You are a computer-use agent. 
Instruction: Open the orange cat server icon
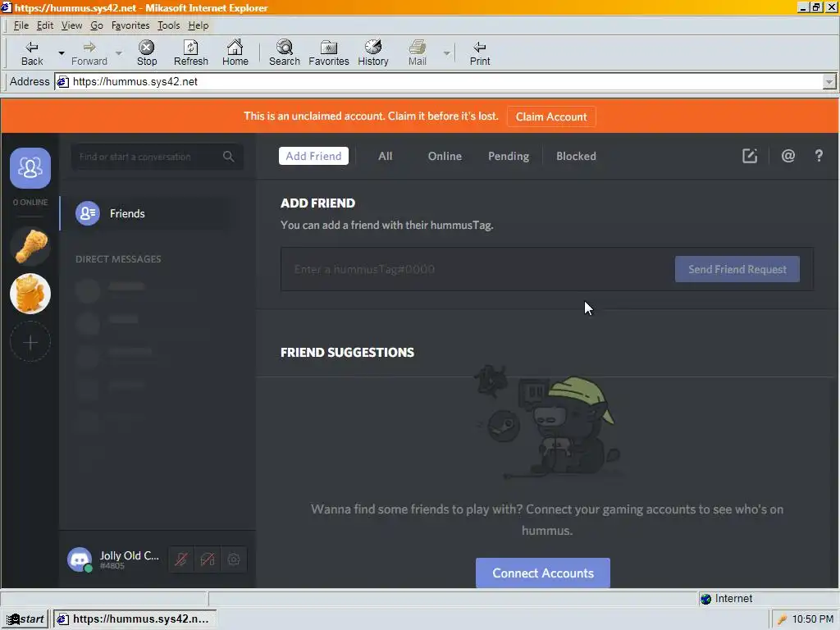pyautogui.click(x=30, y=294)
